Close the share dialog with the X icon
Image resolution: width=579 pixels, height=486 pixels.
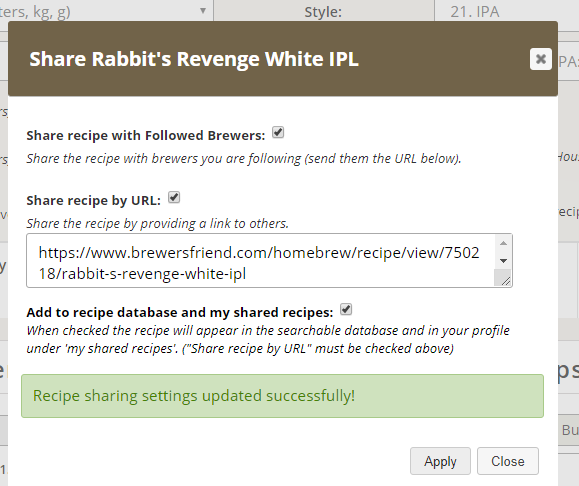point(541,59)
